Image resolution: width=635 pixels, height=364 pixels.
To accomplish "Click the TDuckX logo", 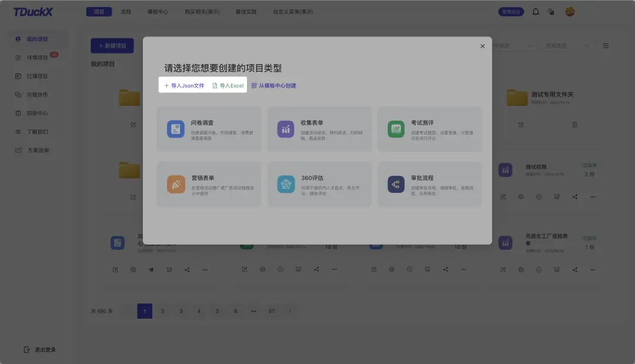I will tap(33, 12).
